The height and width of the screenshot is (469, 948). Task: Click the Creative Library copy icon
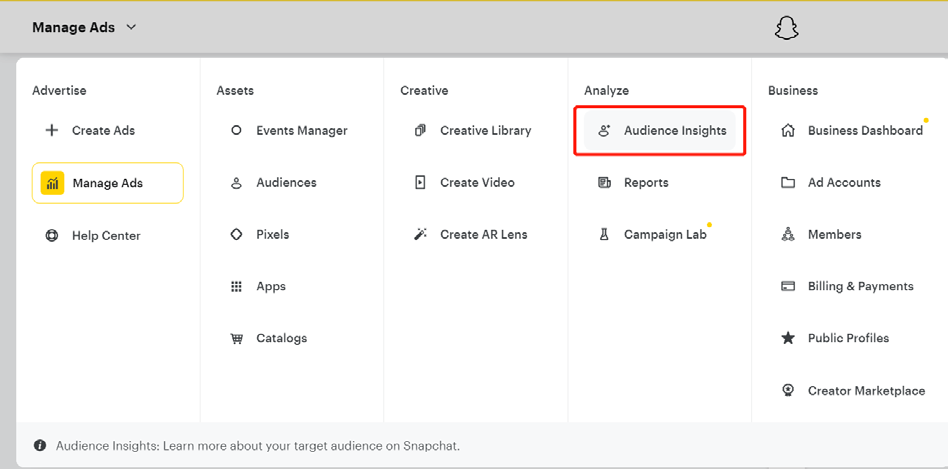click(x=420, y=131)
